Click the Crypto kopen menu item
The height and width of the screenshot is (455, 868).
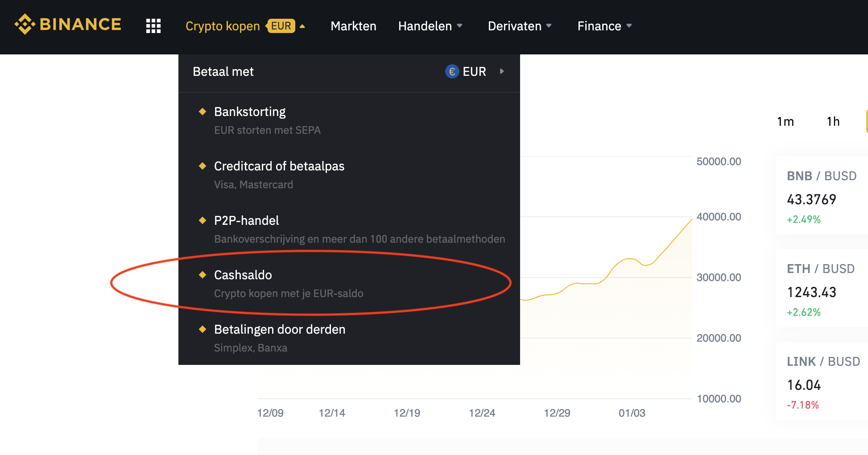click(x=223, y=26)
